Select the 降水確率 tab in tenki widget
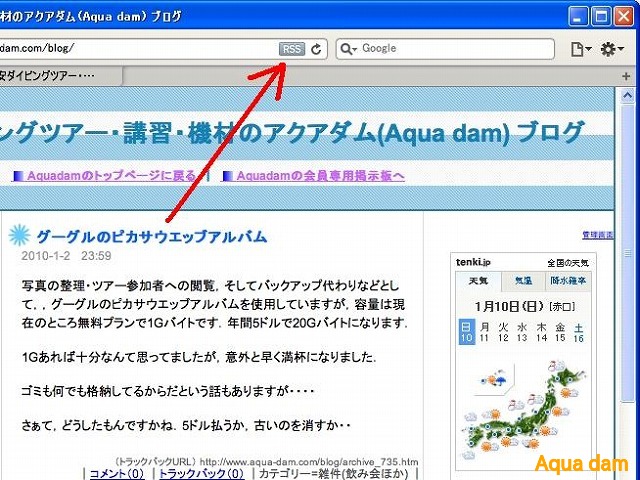The height and width of the screenshot is (480, 640). click(568, 281)
